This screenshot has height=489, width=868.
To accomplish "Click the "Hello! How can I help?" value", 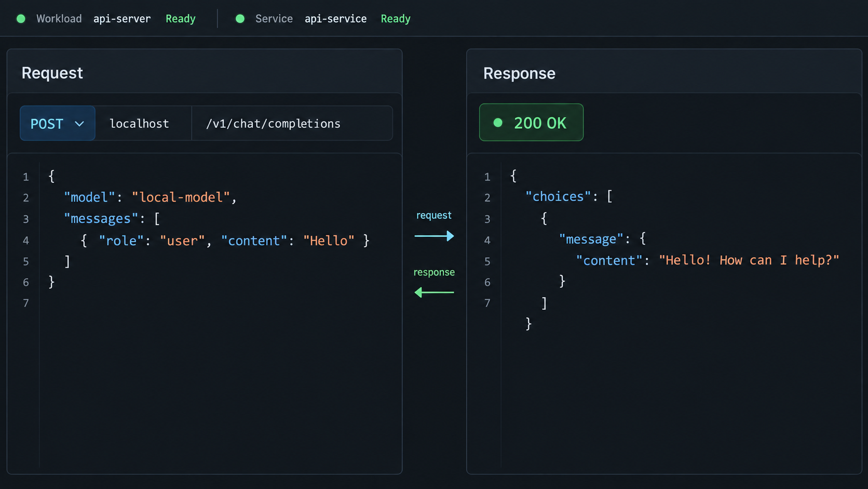I will coord(749,260).
